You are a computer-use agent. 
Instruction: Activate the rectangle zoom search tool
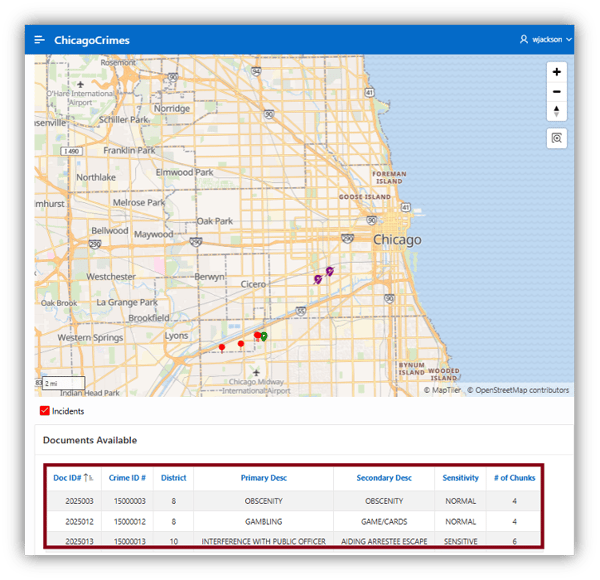pyautogui.click(x=557, y=139)
